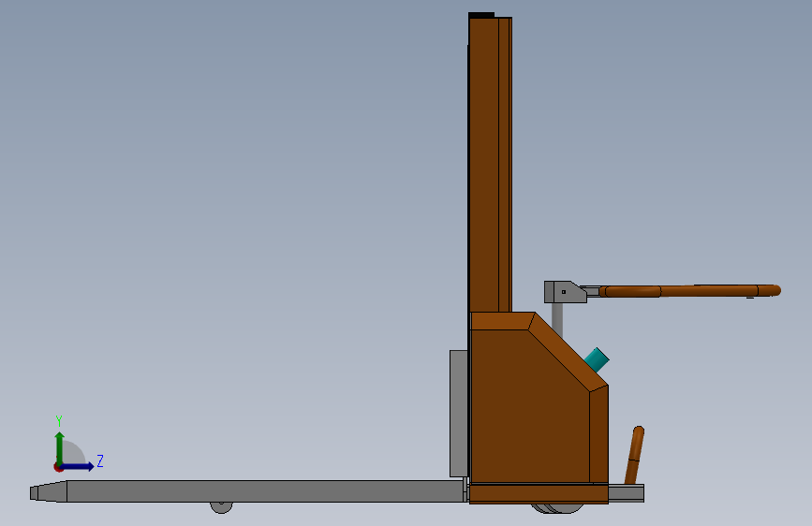812x526 pixels.
Task: Pick the black cap on top of the mast
Action: [481, 15]
